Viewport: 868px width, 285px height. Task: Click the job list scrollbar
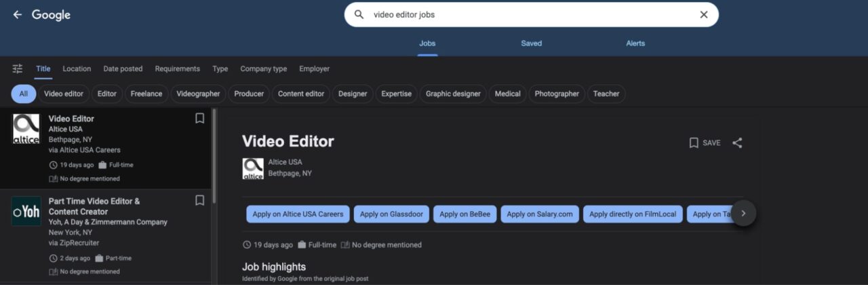[214, 156]
